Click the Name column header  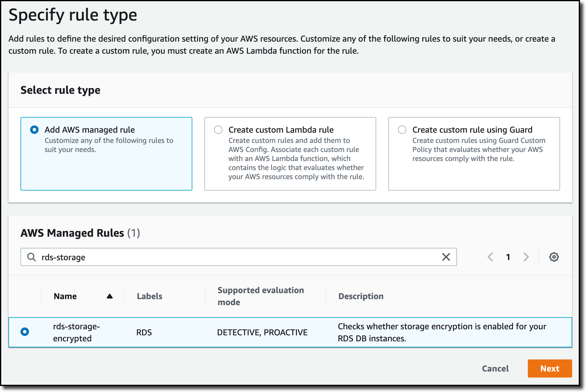[x=65, y=296]
